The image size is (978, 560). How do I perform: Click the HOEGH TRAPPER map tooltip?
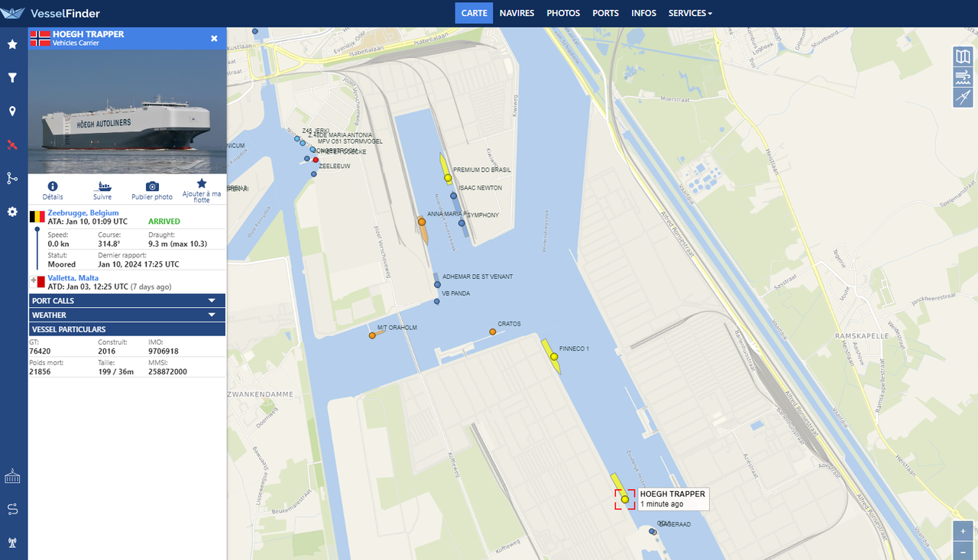tap(673, 499)
